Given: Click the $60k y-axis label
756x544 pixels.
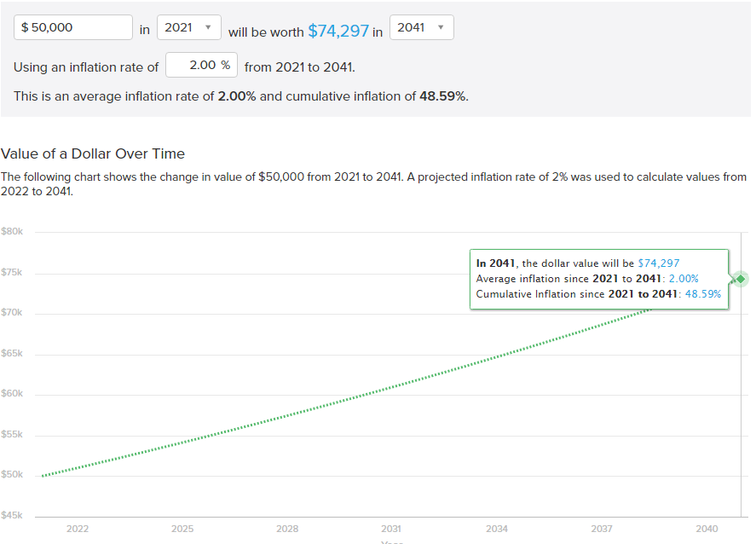Looking at the screenshot, I should click(x=12, y=394).
